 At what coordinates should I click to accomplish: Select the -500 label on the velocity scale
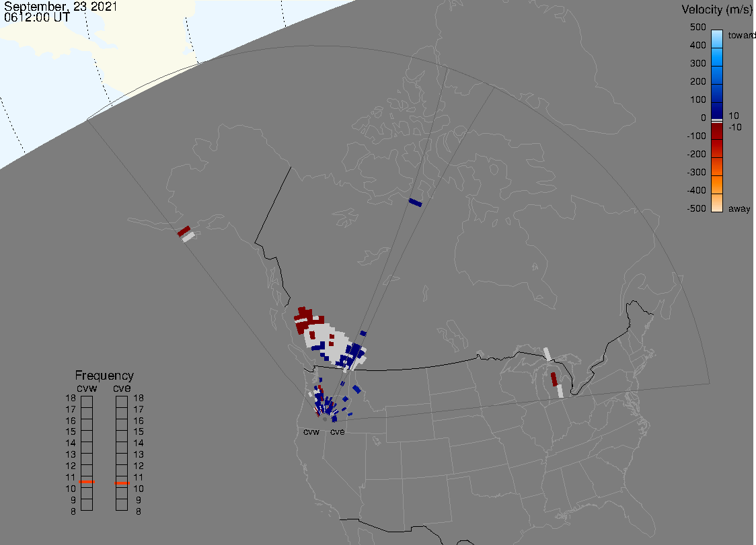click(x=696, y=208)
